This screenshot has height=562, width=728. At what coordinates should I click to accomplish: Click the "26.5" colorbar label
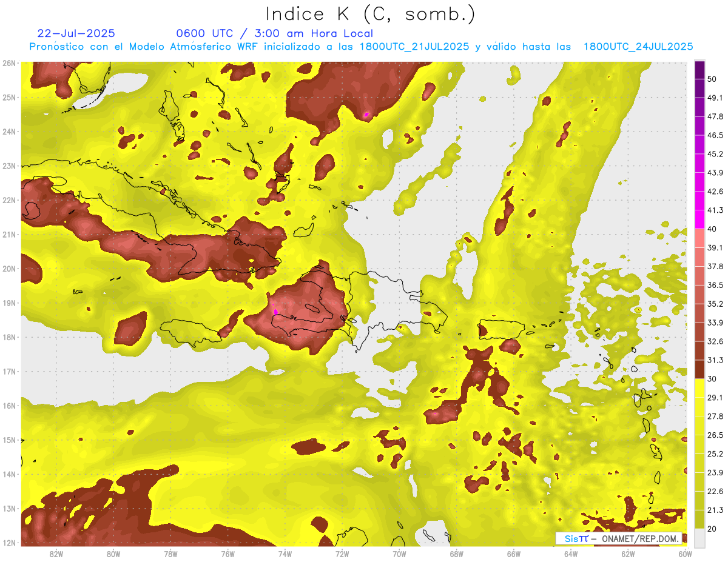715,435
